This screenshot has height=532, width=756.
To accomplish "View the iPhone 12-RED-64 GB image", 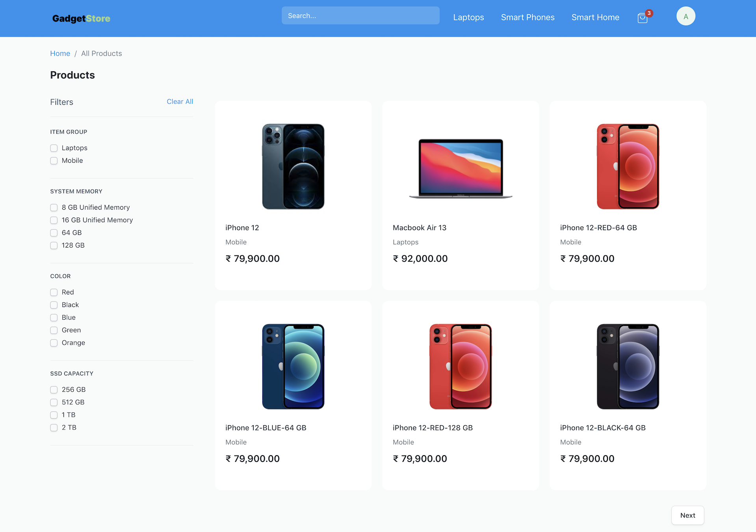I will click(x=628, y=166).
